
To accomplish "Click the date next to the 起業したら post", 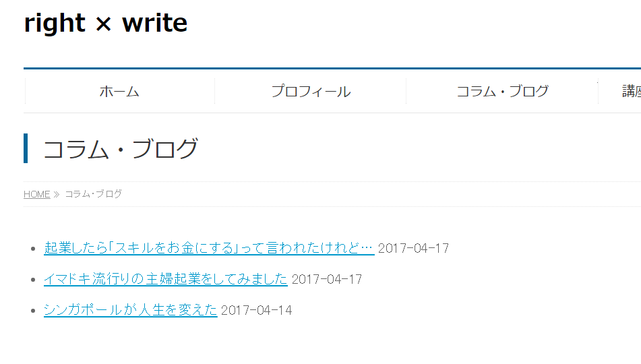I will [413, 248].
